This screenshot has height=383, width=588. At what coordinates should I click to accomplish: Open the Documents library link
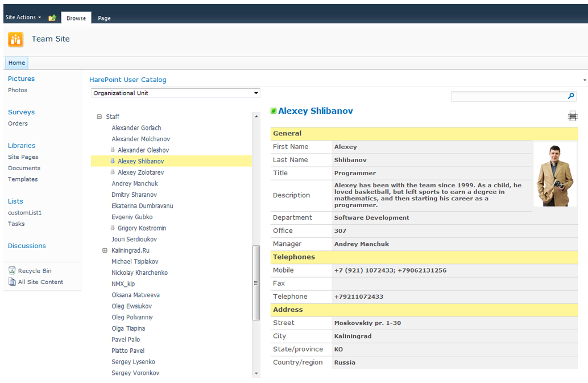[24, 168]
